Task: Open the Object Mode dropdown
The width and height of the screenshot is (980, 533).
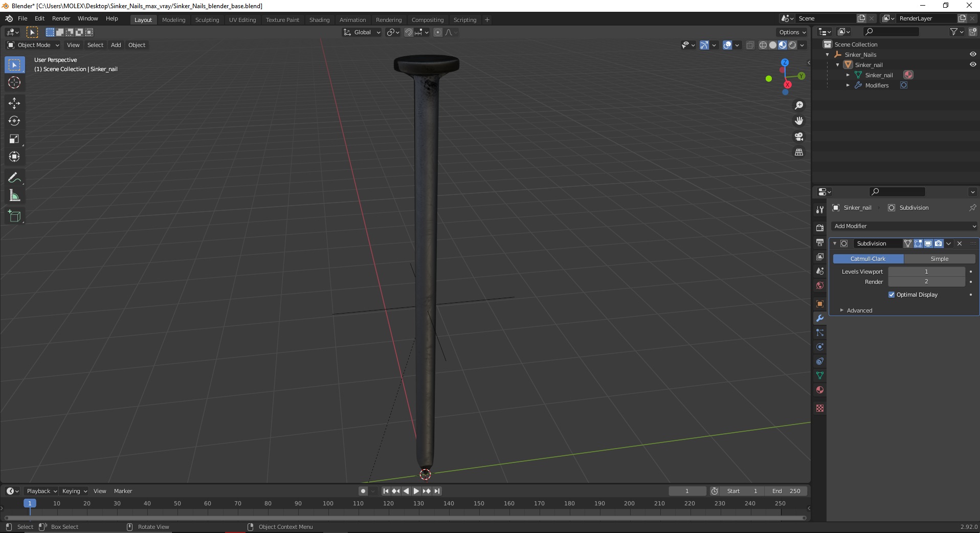Action: click(33, 45)
